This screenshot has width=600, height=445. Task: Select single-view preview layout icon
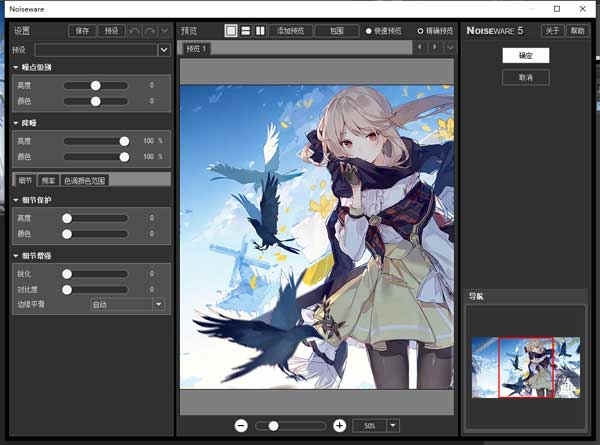(x=231, y=31)
